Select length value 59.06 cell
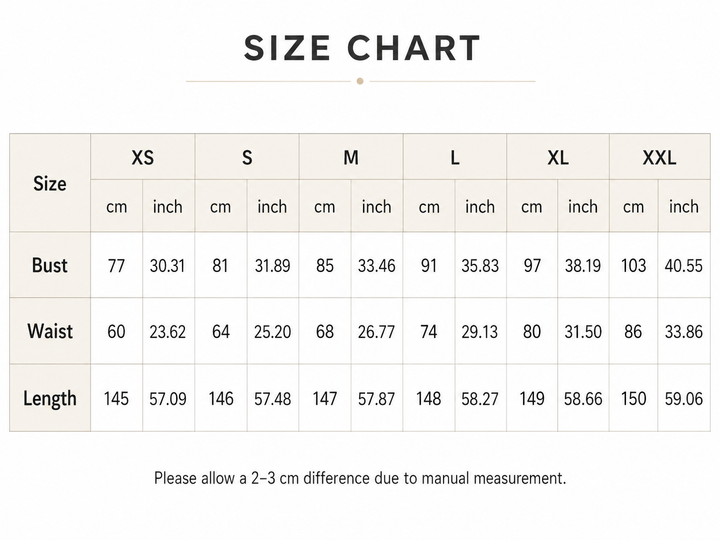Screen dimensions: 720x540 click(x=684, y=398)
